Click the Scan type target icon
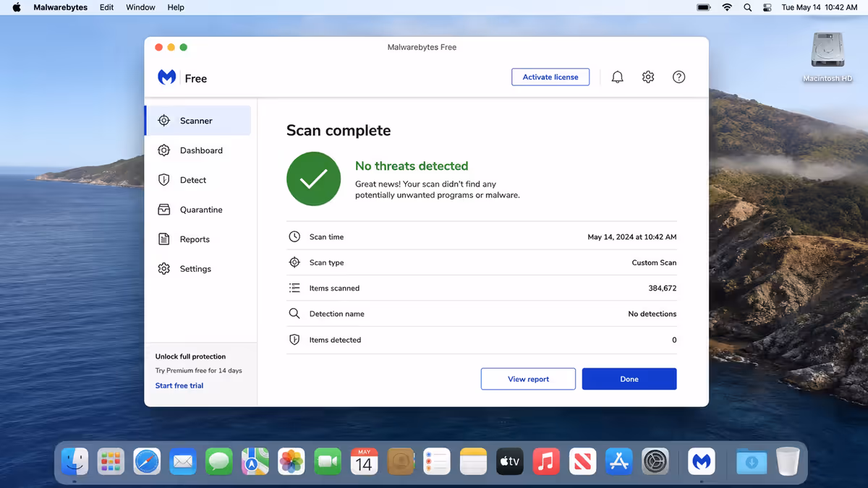Screen dimensions: 868x488 294,262
